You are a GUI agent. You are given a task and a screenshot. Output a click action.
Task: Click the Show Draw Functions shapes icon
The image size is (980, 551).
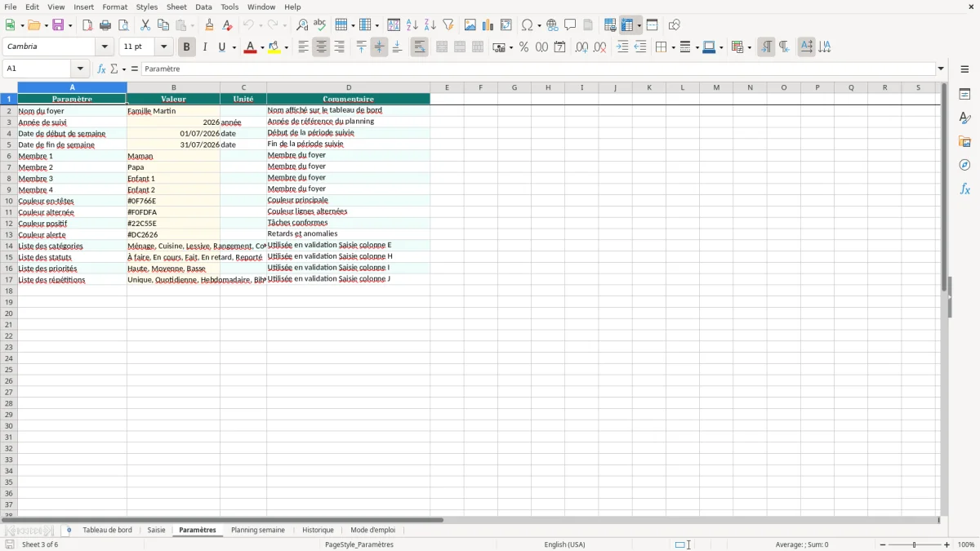(675, 25)
